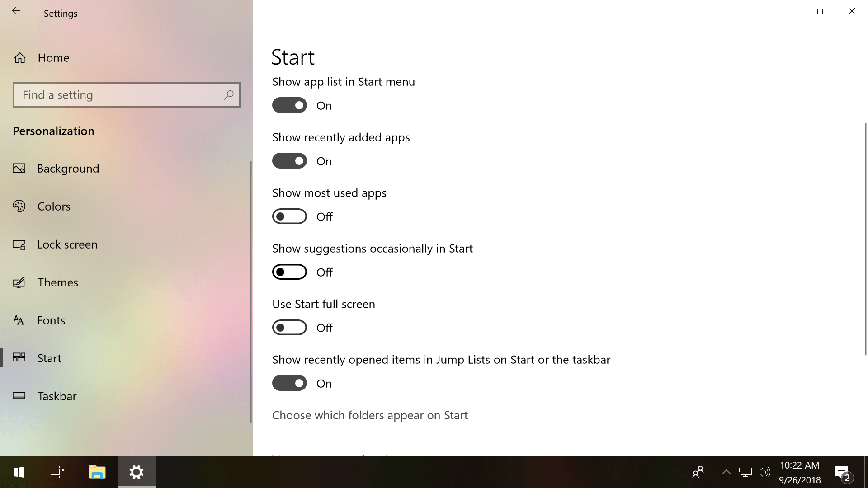Open File Explorer from the taskbar
The height and width of the screenshot is (488, 868).
(x=97, y=472)
